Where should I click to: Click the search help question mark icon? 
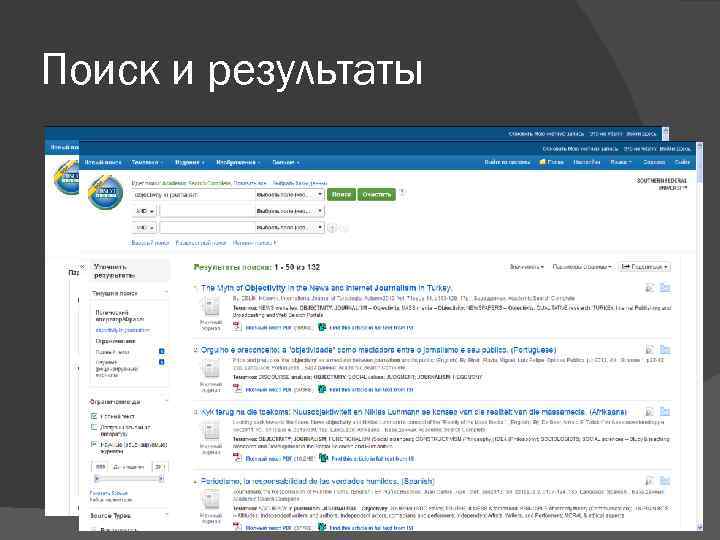coord(403,192)
